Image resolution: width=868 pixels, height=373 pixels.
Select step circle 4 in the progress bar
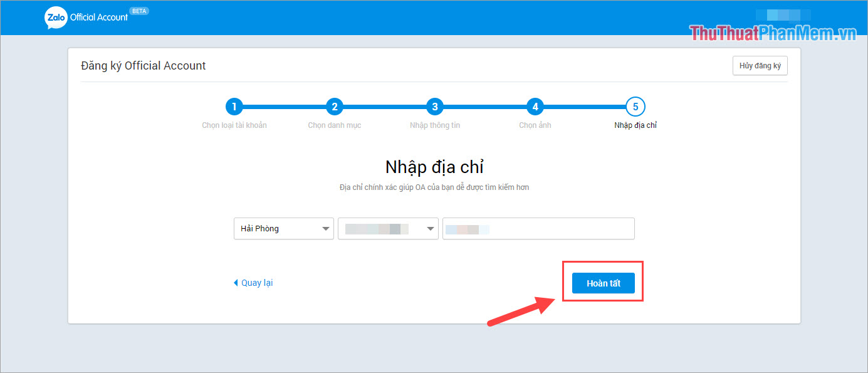pos(535,107)
